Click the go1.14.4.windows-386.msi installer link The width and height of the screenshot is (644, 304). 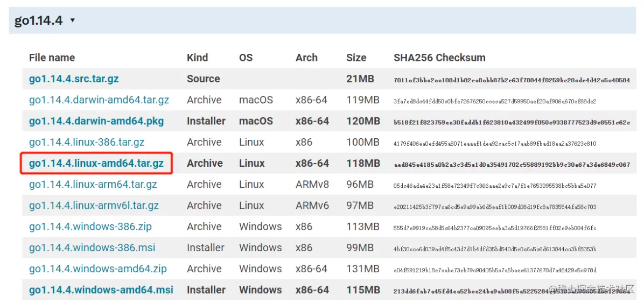(x=92, y=248)
